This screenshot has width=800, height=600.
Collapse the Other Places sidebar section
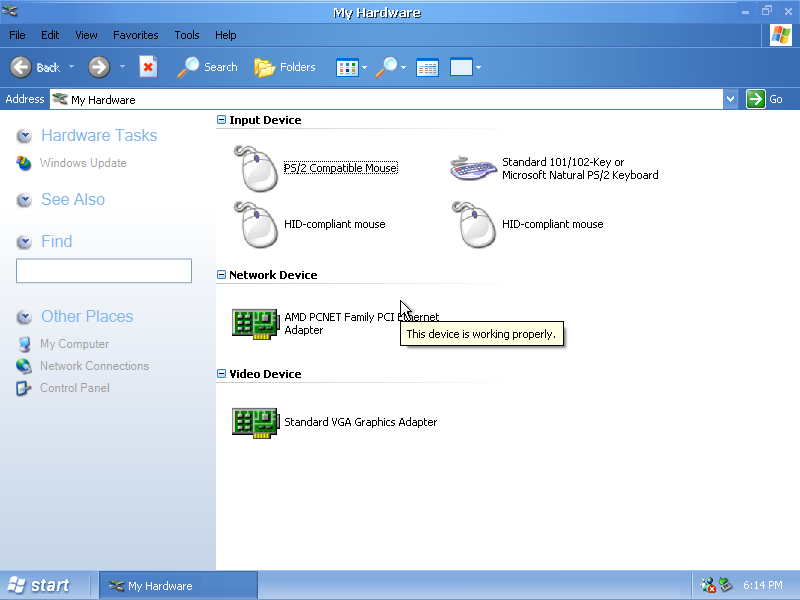(24, 317)
